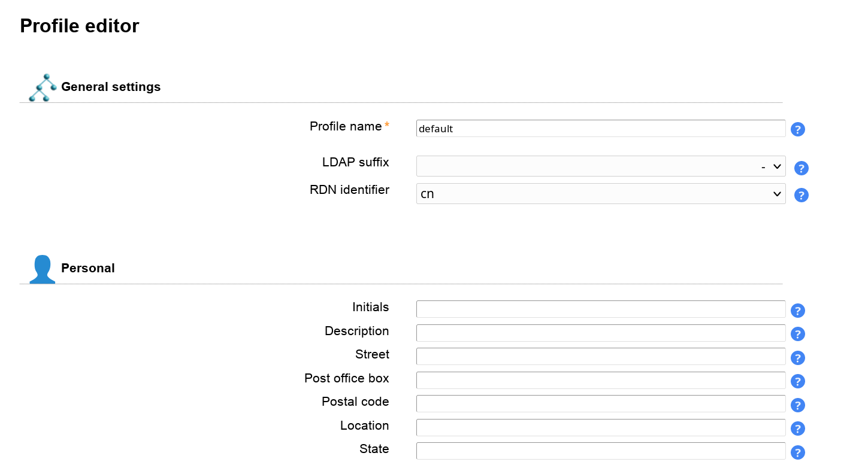Click the Post office box input
The image size is (868, 465).
600,380
